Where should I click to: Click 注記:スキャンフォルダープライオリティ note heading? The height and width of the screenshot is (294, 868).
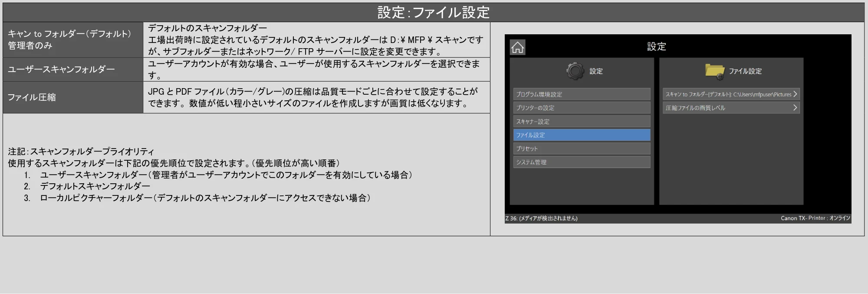pos(81,152)
